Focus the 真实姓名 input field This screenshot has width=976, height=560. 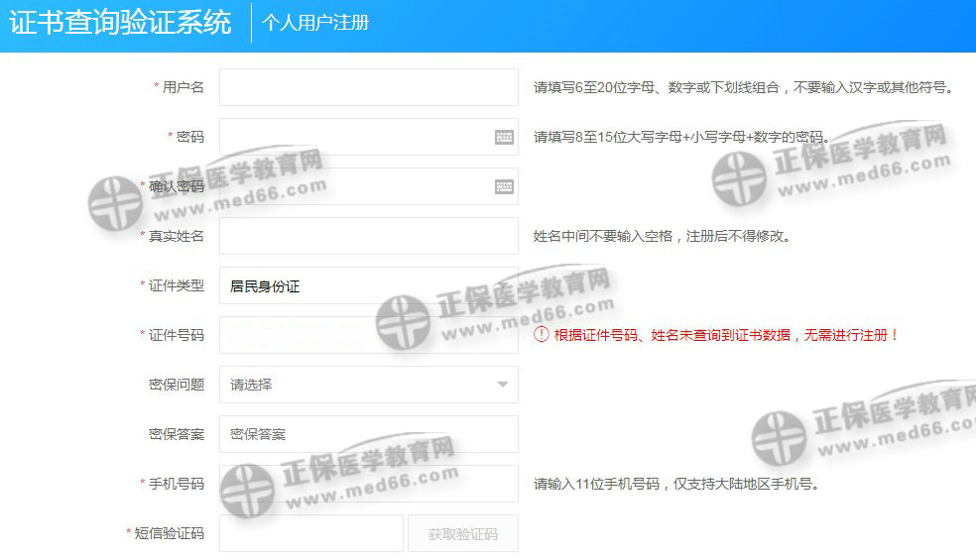click(x=368, y=236)
